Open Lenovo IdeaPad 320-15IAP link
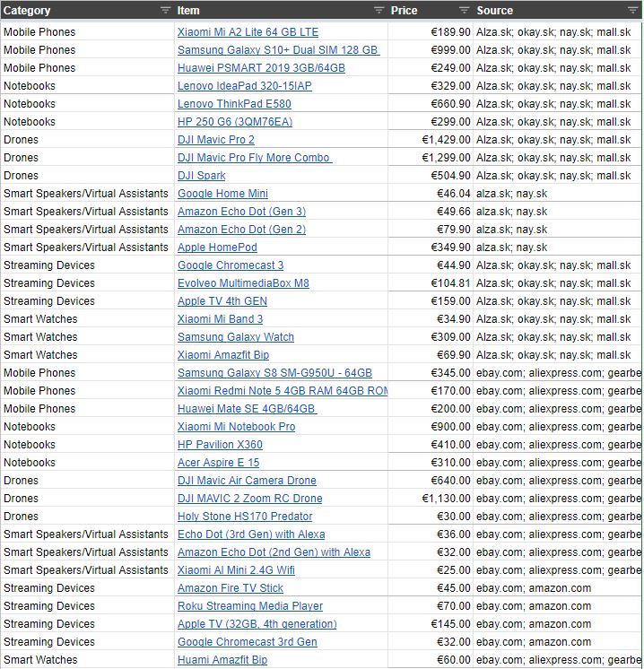This screenshot has height=669, width=644. pos(245,86)
